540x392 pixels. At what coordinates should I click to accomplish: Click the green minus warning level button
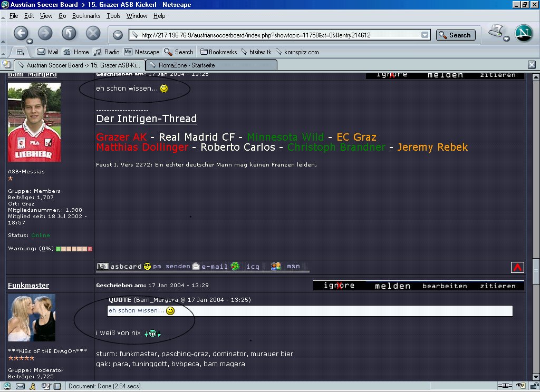point(58,249)
